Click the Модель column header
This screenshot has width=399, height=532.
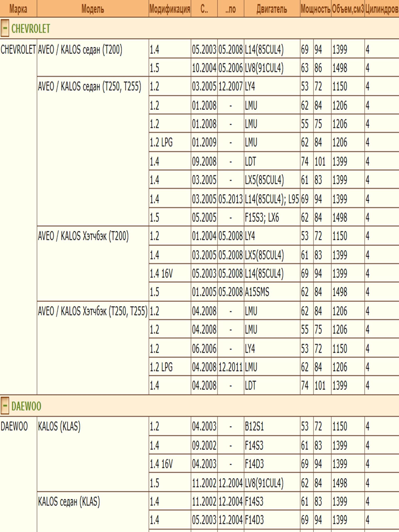(93, 9)
